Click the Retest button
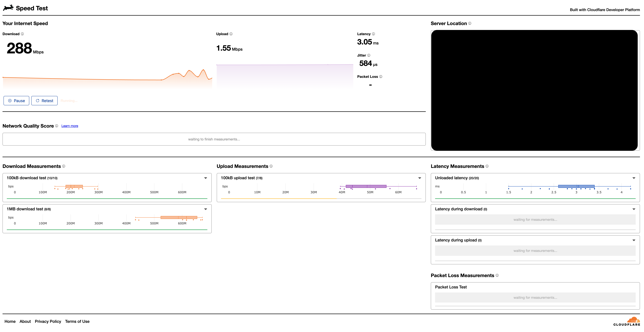Viewport: 644px width, 332px height. coord(45,101)
